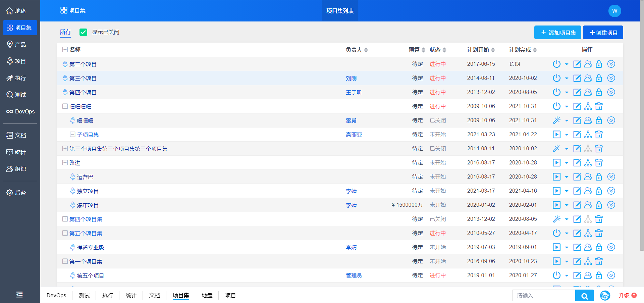Collapse the 第一个项目集 row
This screenshot has width=644, height=303.
click(65, 261)
